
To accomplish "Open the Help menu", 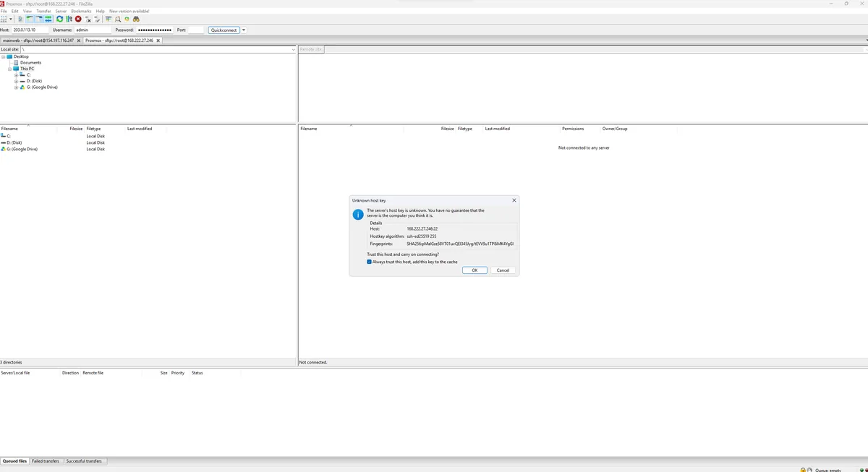I will click(101, 11).
